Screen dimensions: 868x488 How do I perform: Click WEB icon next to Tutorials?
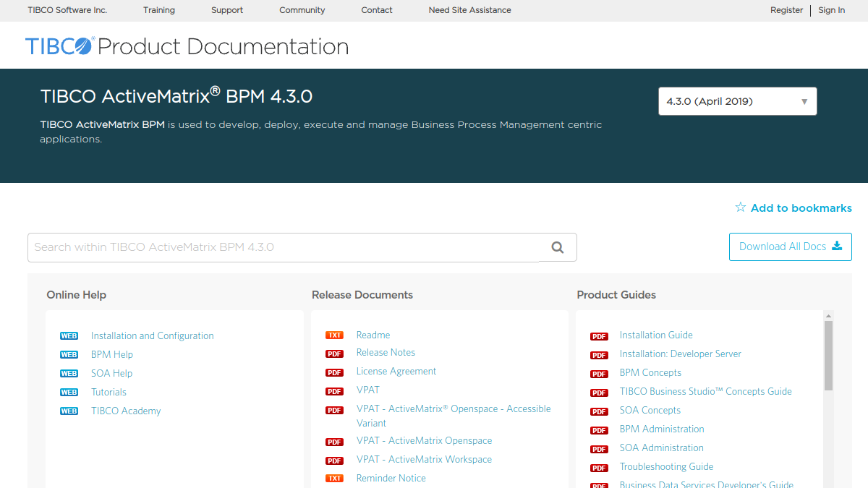pos(69,393)
